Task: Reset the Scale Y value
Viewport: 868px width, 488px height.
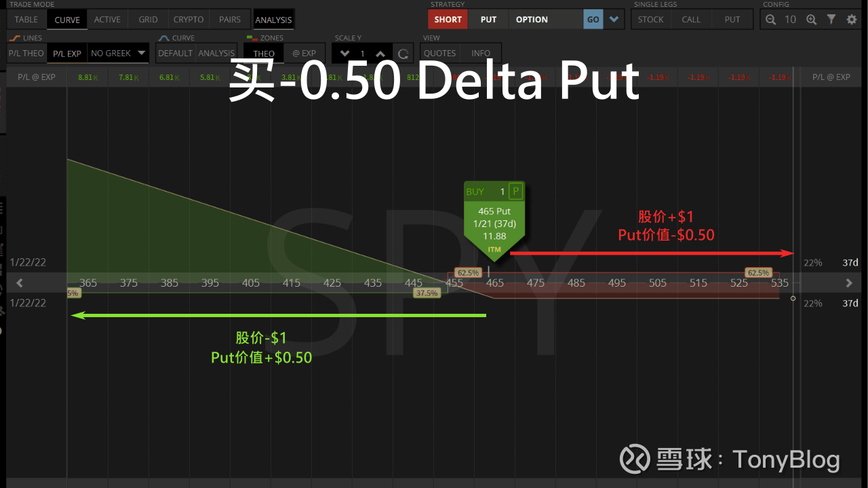Action: click(x=403, y=54)
